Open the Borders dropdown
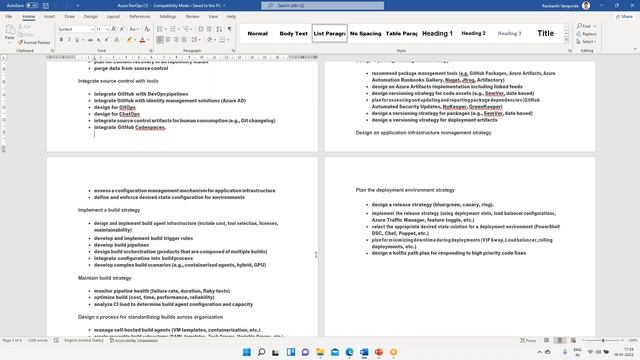 (228, 40)
